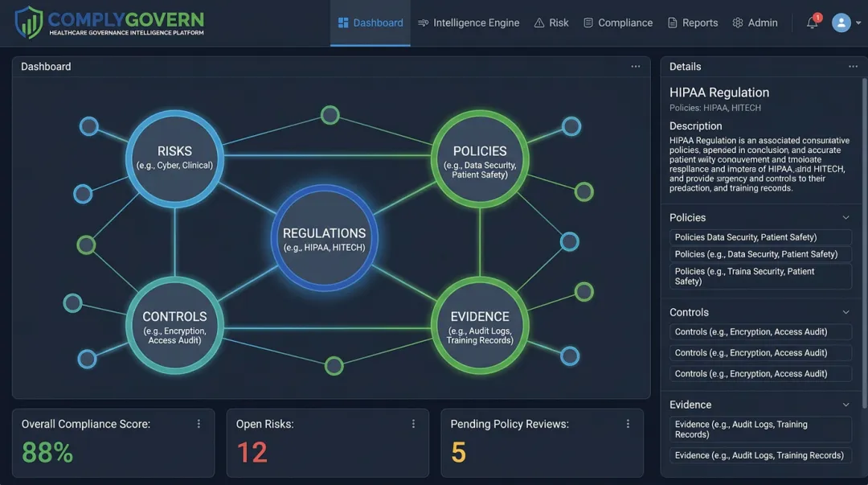Open the Dashboard panel more options menu
Screen dimensions: 868x485
pos(636,67)
